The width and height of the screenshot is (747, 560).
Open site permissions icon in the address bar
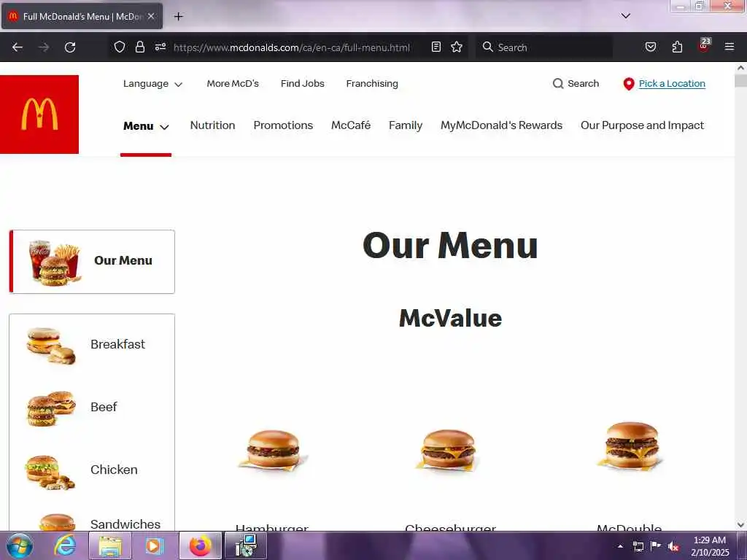[160, 47]
